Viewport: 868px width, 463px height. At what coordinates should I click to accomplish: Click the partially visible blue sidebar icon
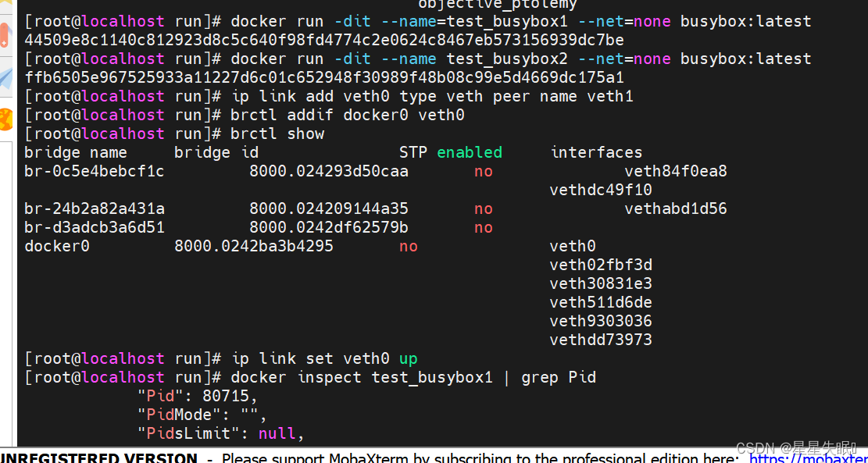click(x=6, y=78)
